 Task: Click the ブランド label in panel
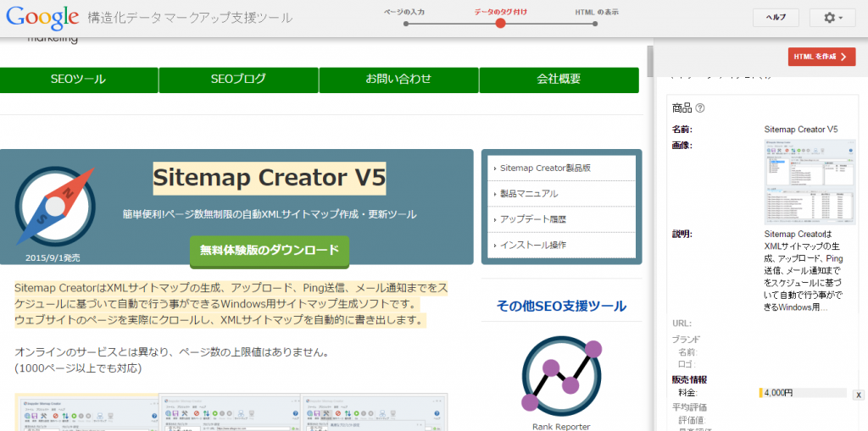[x=686, y=340]
